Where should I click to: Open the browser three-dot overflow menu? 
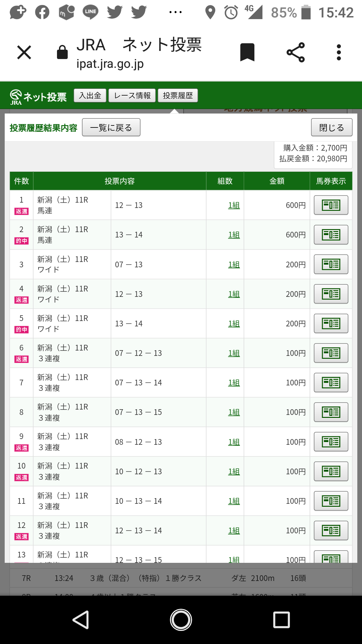339,52
